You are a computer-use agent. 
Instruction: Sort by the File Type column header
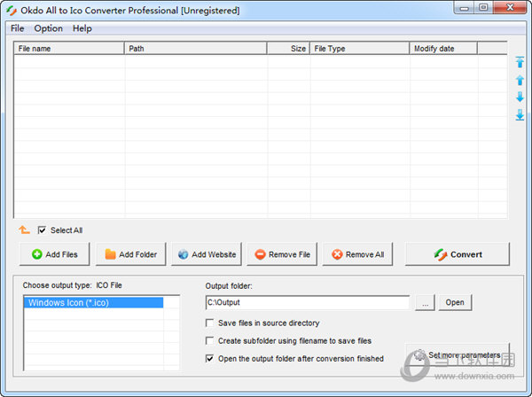pyautogui.click(x=360, y=49)
